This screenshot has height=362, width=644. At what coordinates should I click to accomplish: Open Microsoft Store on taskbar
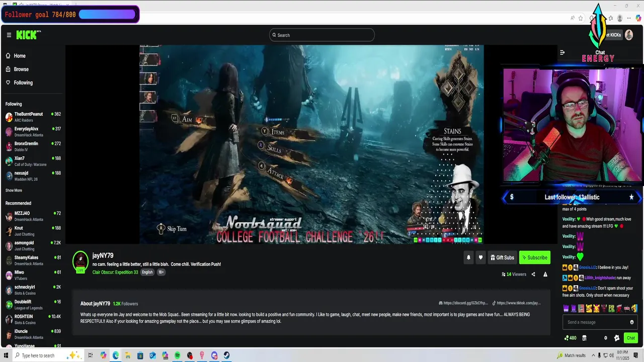click(140, 355)
